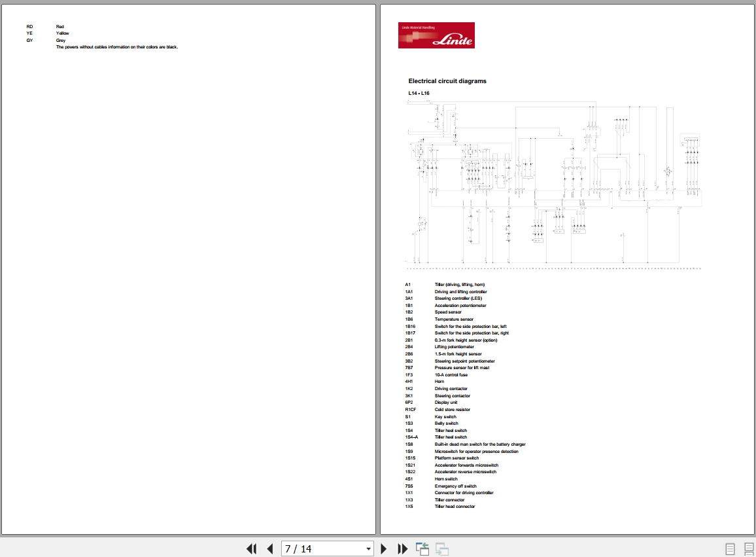
Task: Click 'Steering setpoint potentiometer' line
Action: coord(465,361)
